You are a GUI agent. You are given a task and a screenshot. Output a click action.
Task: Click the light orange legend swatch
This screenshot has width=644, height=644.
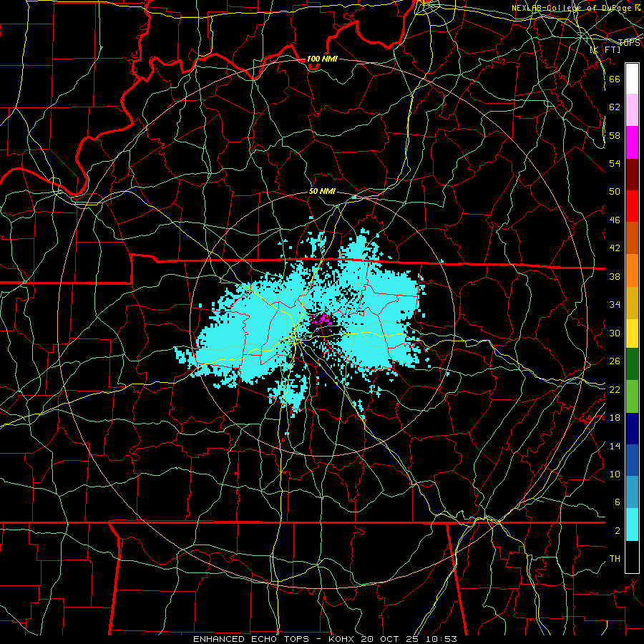pos(632,270)
